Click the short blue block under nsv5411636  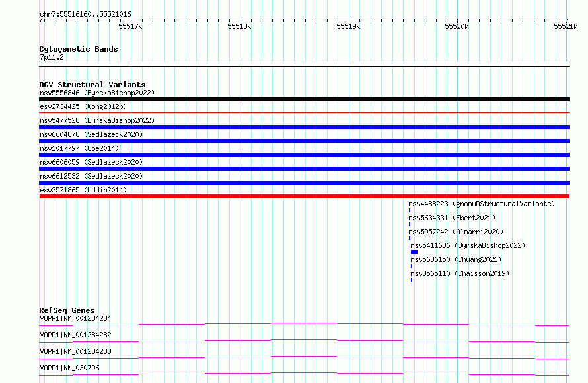tap(414, 252)
